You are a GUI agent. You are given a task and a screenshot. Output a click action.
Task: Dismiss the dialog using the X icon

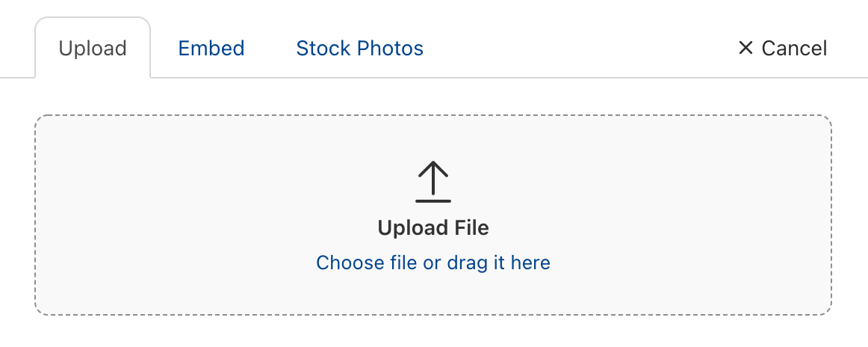[x=745, y=49]
